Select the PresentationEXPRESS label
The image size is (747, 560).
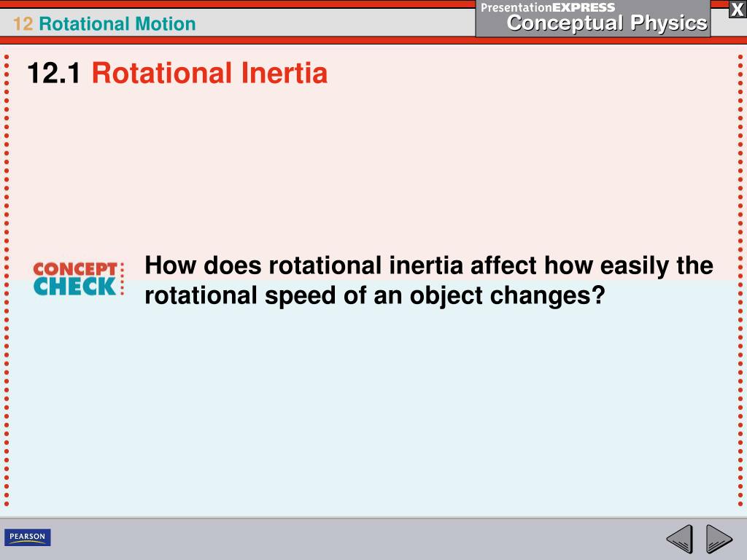click(548, 7)
